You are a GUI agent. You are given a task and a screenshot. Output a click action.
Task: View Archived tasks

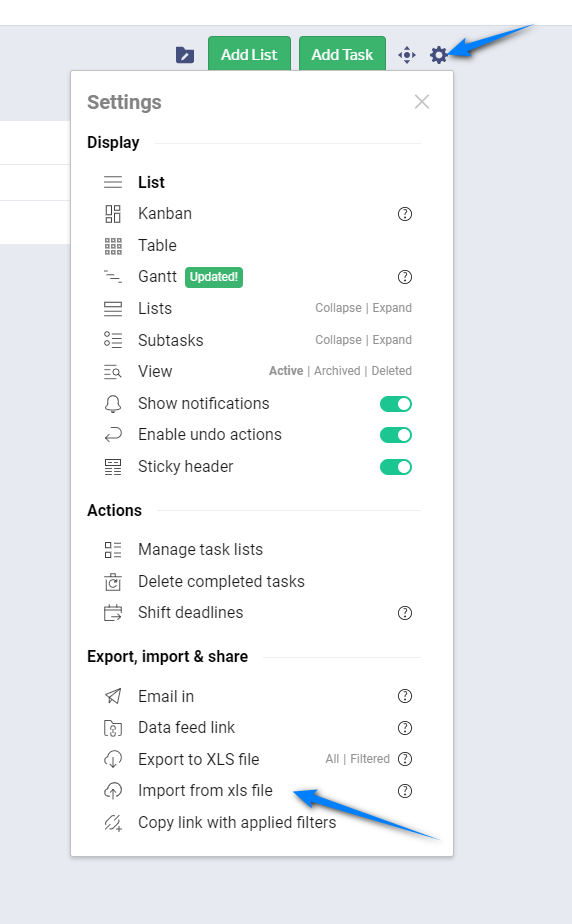tap(337, 371)
